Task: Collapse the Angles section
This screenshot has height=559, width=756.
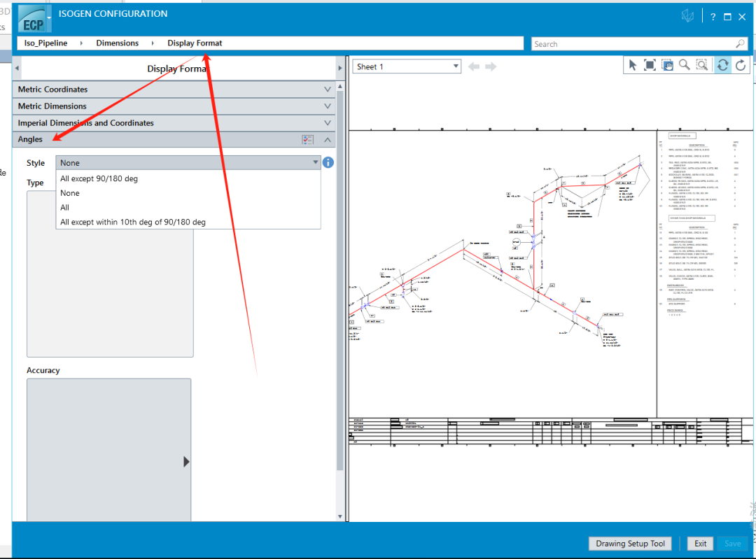Action: click(328, 140)
